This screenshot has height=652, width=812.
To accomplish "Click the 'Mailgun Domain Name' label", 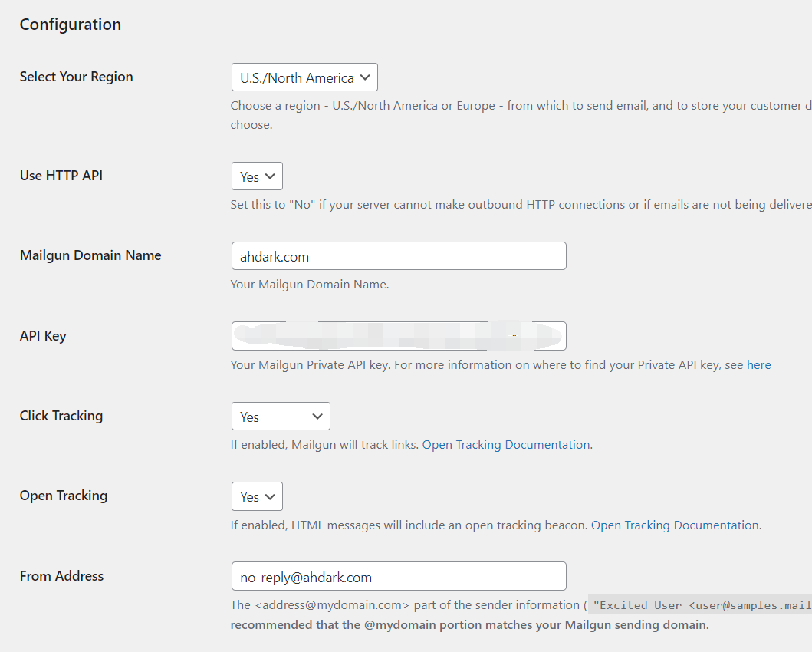I will tap(90, 255).
